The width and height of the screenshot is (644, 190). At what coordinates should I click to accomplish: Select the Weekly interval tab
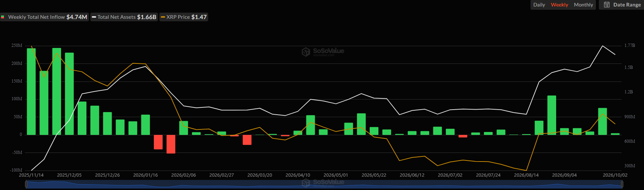click(559, 5)
